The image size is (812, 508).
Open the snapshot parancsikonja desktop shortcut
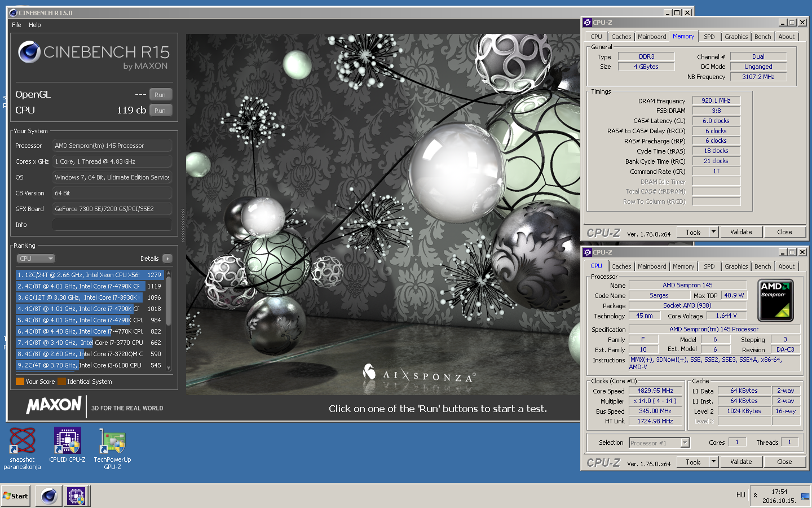pyautogui.click(x=22, y=448)
